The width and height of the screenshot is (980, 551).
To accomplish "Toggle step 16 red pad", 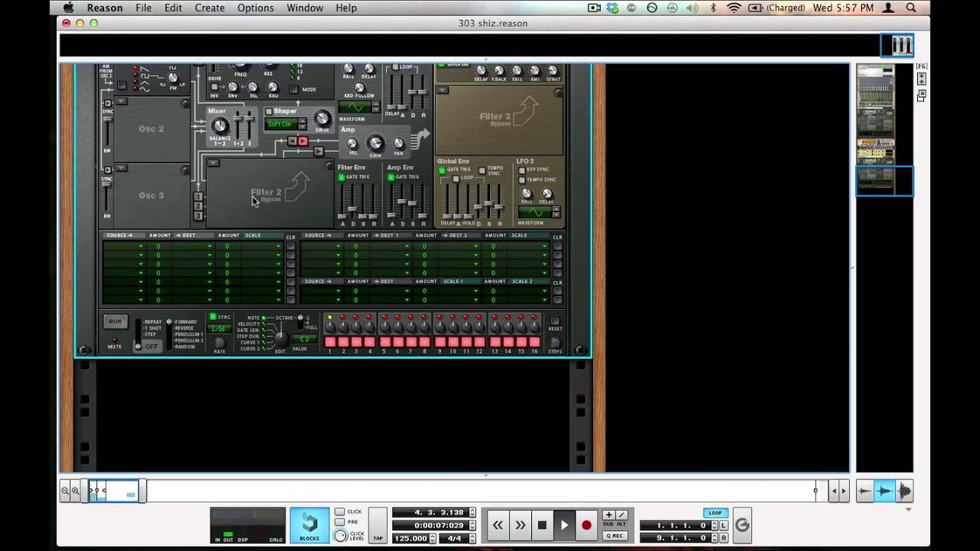I will click(534, 342).
